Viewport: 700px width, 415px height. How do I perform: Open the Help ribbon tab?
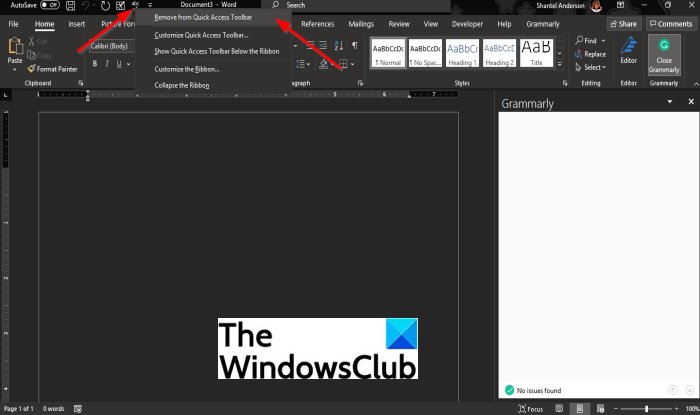point(504,24)
